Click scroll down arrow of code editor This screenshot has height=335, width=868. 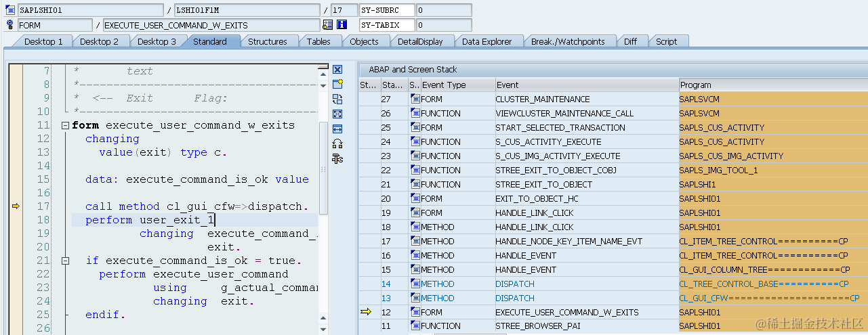pos(323,330)
